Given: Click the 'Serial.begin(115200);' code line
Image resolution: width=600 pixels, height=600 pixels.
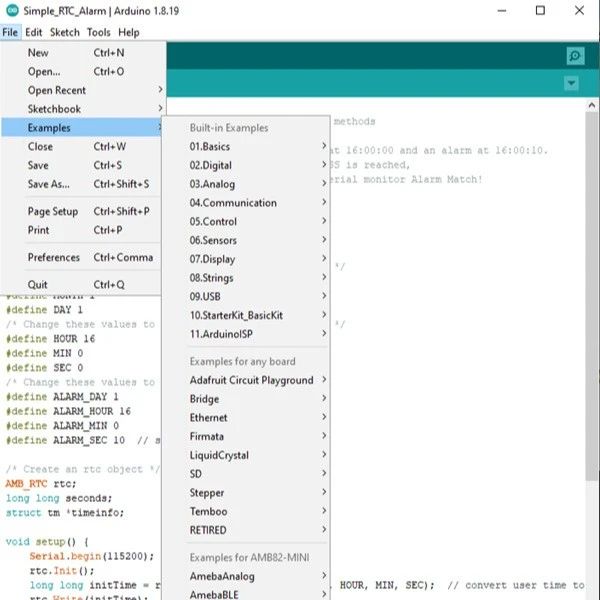Looking at the screenshot, I should pos(92,556).
